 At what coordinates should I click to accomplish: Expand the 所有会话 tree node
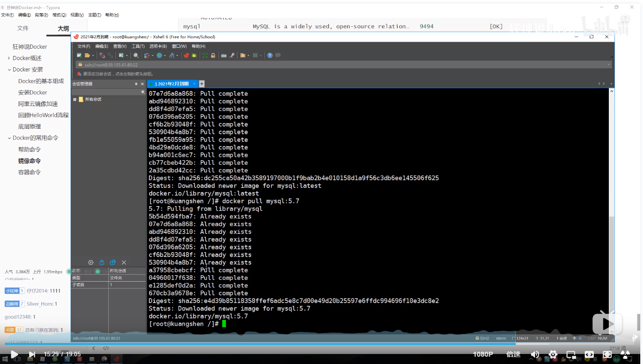(x=75, y=99)
